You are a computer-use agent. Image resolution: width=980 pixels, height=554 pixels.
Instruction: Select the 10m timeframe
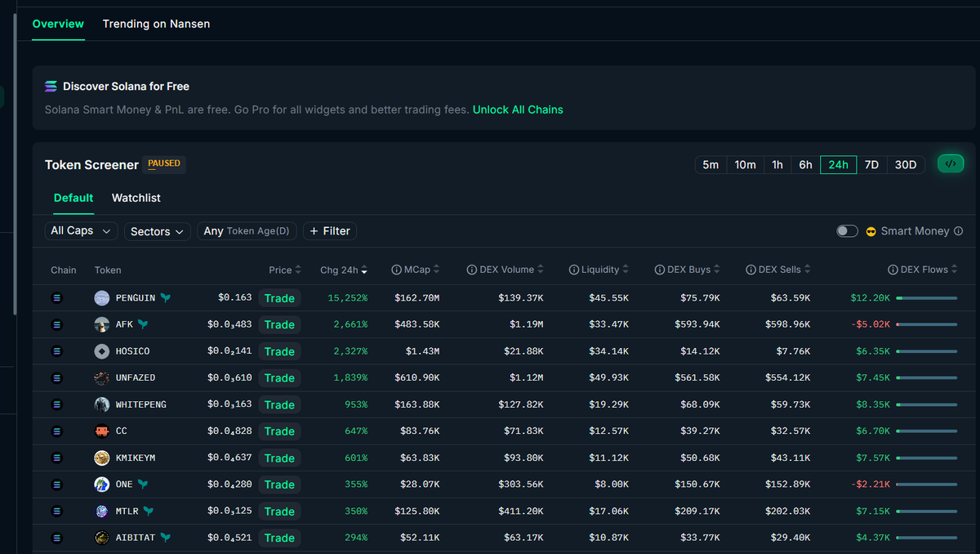[745, 164]
